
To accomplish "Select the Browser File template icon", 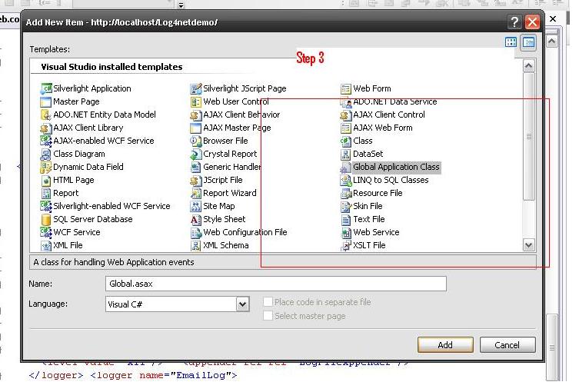I will [x=196, y=141].
